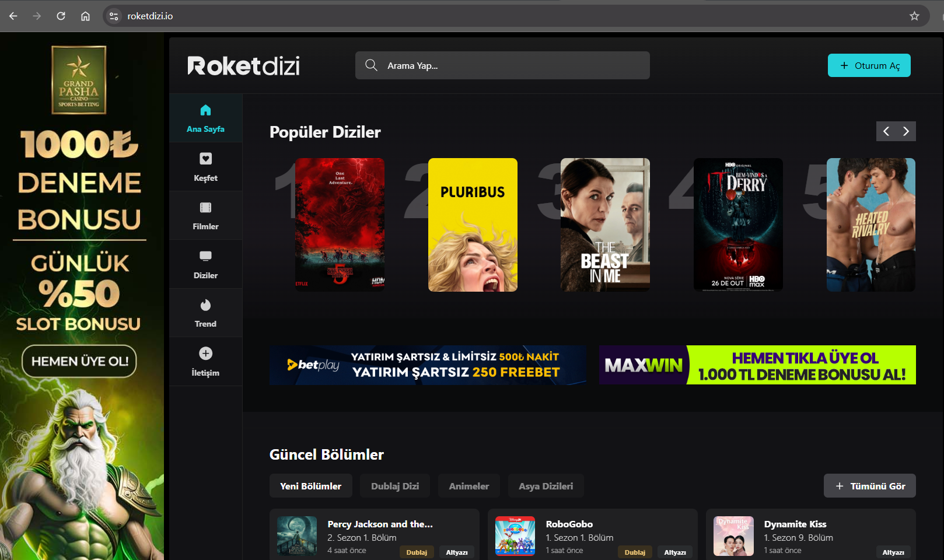
Task: Open the Oturum Aç login button
Action: click(869, 65)
